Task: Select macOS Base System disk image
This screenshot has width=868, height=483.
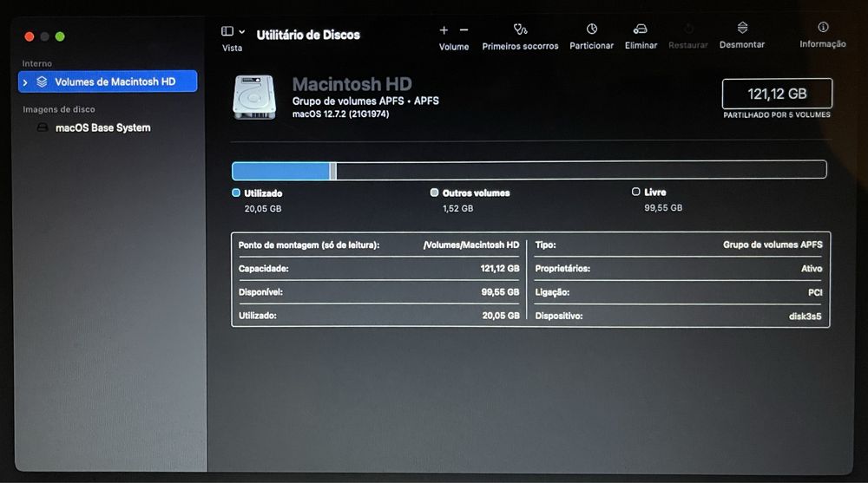Action: coord(103,127)
